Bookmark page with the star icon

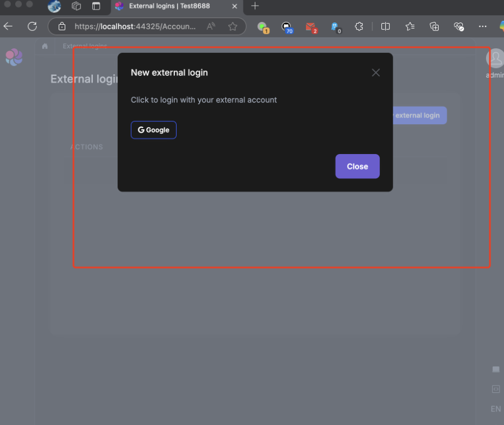[232, 26]
